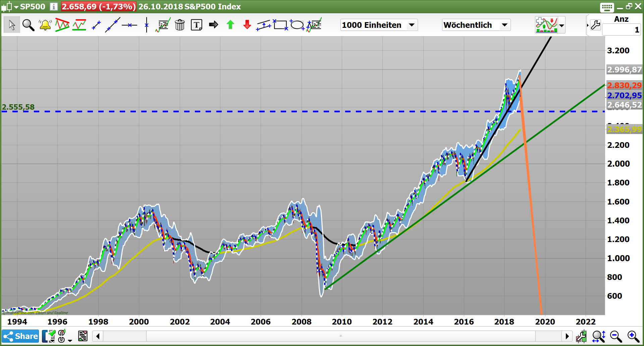This screenshot has width=644, height=346.
Task: Click the 26.10.2018 date in title bar
Action: (x=161, y=6)
